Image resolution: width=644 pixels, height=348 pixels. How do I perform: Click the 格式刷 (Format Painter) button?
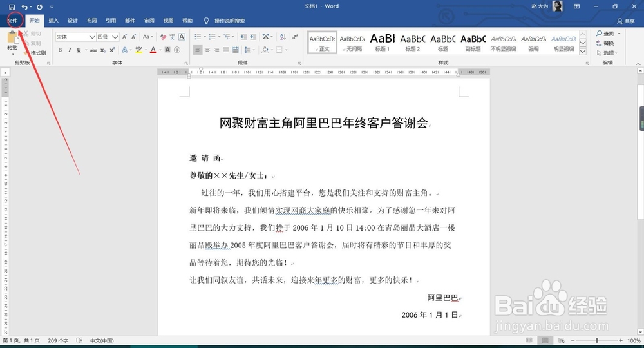(x=35, y=53)
